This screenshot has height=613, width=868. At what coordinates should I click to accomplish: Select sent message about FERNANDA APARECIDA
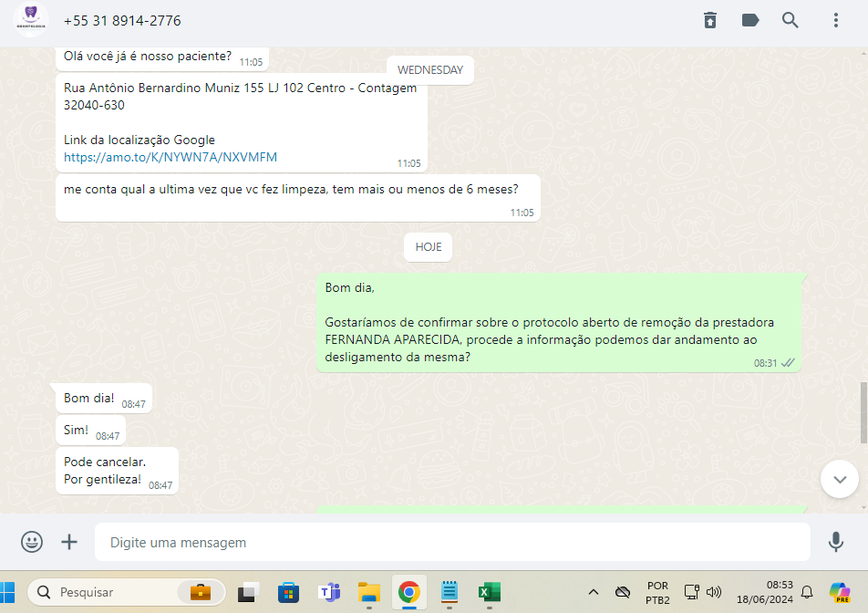pos(559,322)
